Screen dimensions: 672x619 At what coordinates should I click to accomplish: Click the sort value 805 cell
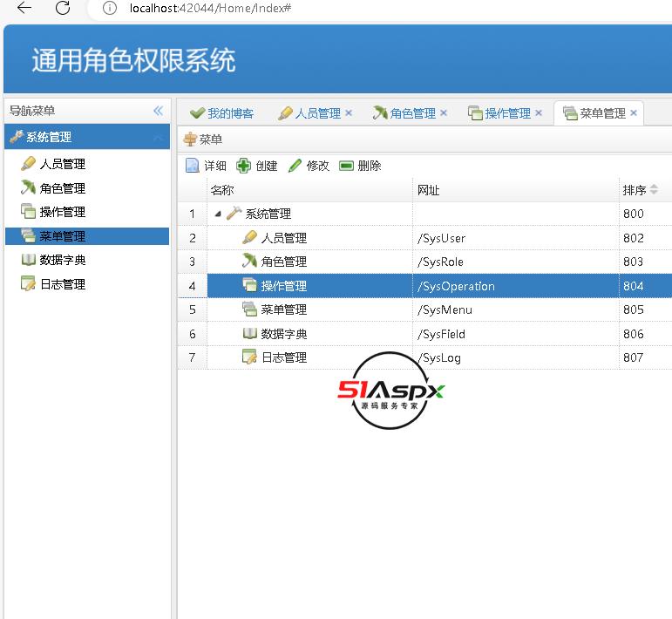pyautogui.click(x=646, y=309)
